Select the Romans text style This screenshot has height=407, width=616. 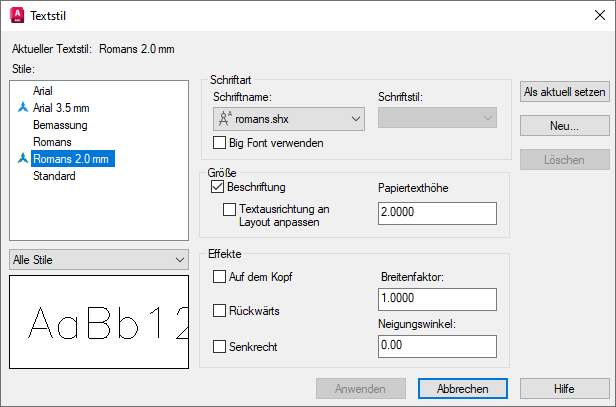[x=52, y=142]
